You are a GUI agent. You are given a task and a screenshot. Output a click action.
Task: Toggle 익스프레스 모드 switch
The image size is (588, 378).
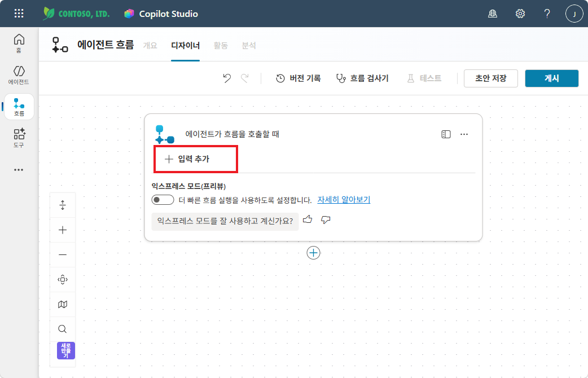click(163, 200)
